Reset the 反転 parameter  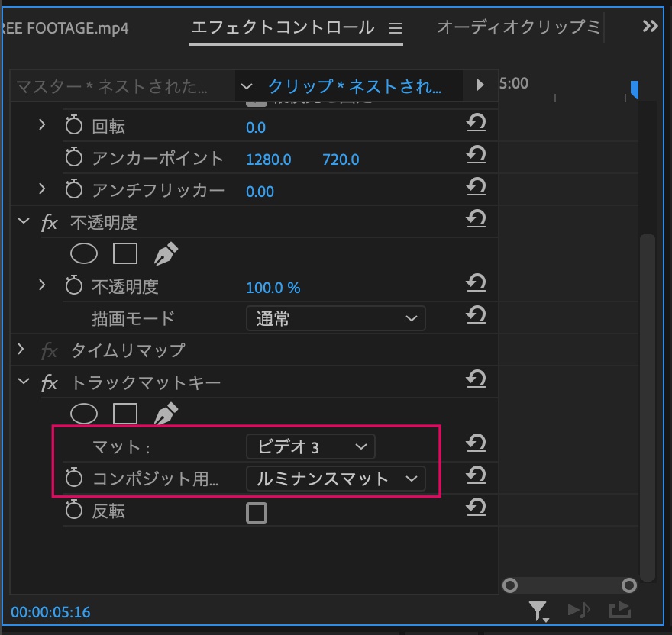point(476,508)
